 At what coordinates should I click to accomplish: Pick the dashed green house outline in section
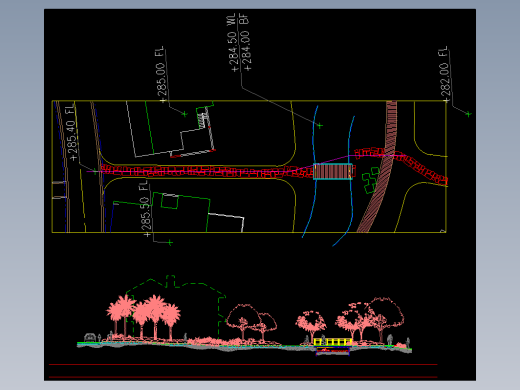(x=176, y=305)
